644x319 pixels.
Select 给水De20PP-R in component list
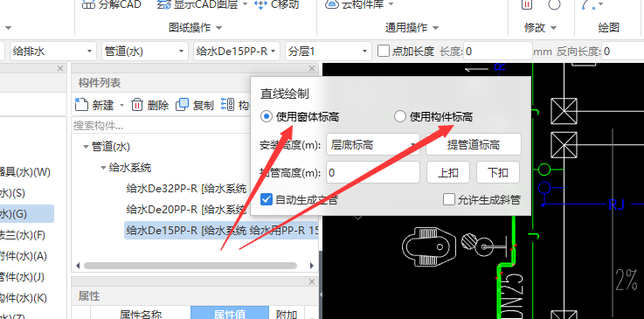click(187, 210)
